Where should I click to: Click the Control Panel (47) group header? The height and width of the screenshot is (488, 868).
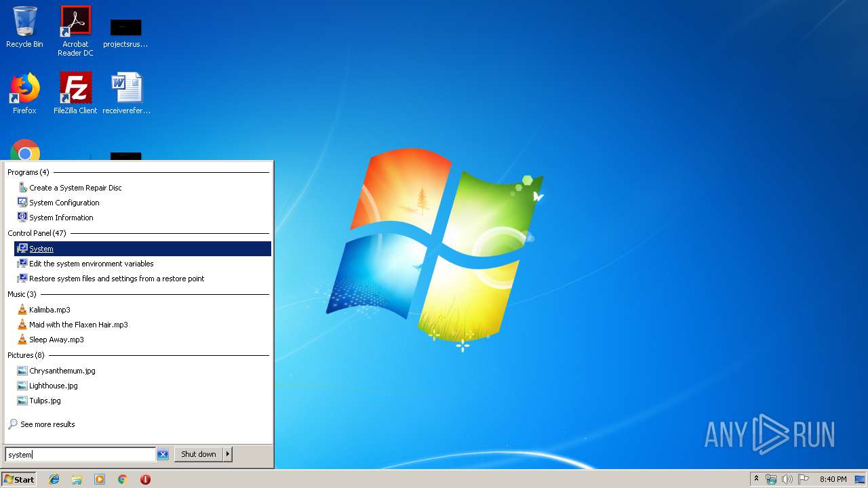[37, 233]
